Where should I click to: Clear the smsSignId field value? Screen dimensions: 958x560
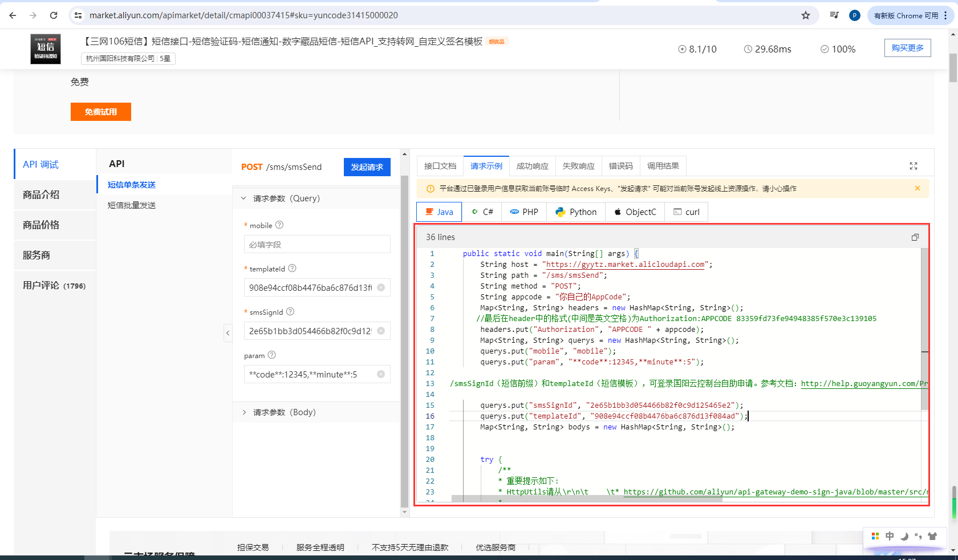(x=381, y=331)
